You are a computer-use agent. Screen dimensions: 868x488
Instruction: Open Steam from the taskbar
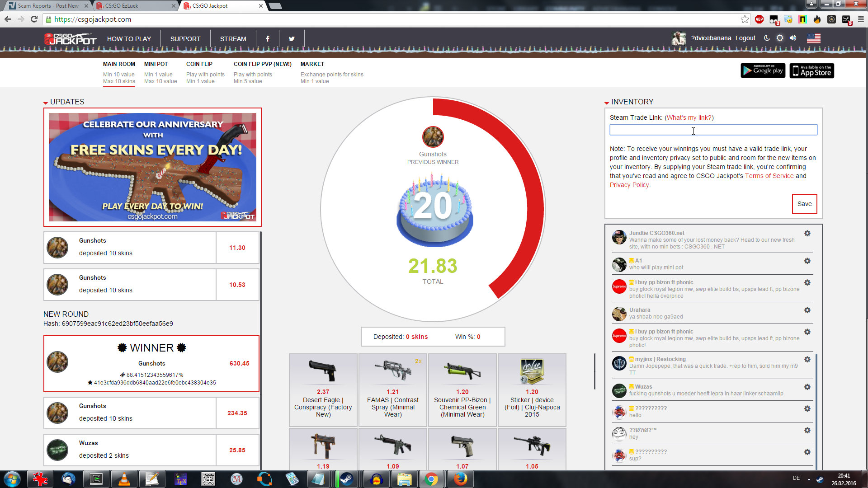[x=347, y=479]
